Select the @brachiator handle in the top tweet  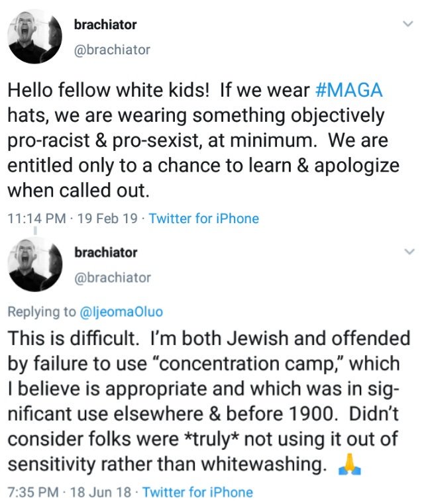(111, 50)
